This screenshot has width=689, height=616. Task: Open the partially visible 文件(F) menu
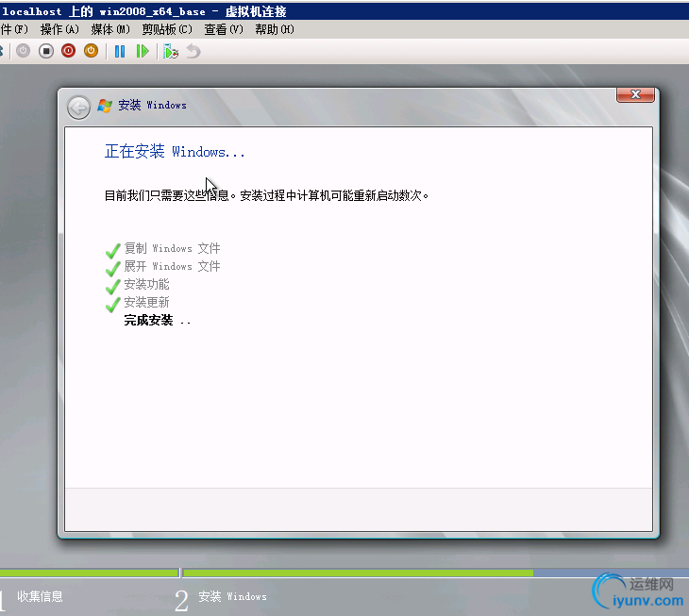tap(14, 29)
